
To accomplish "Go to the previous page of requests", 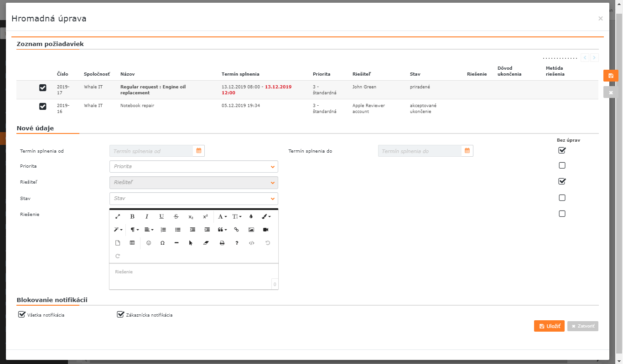I will click(x=585, y=58).
